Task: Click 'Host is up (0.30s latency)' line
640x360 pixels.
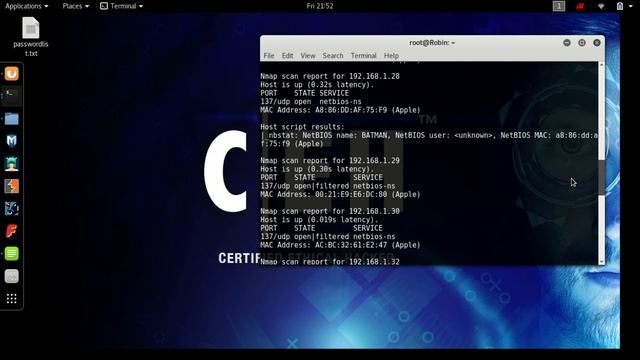Action: (x=317, y=169)
